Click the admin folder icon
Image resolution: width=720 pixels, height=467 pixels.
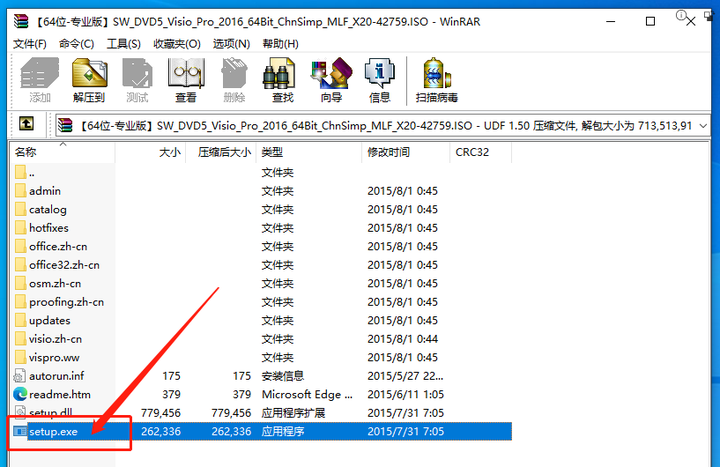pos(20,191)
